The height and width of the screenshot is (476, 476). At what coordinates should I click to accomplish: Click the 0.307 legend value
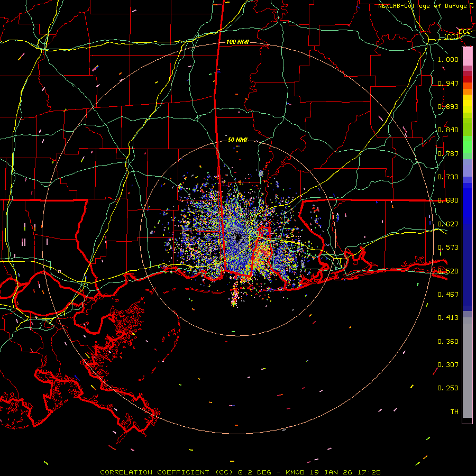448,365
